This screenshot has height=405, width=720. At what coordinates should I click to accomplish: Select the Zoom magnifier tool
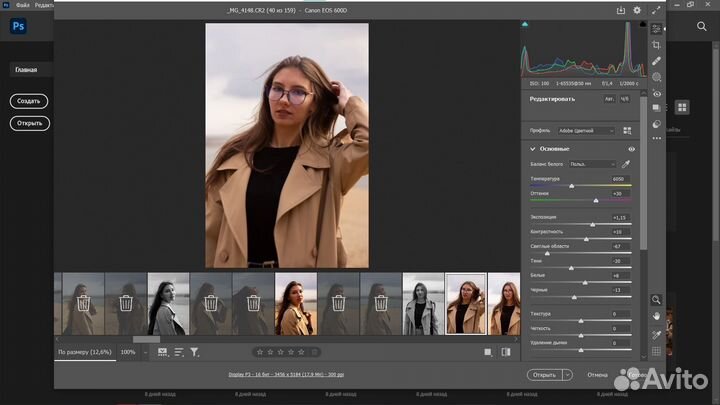pyautogui.click(x=657, y=299)
